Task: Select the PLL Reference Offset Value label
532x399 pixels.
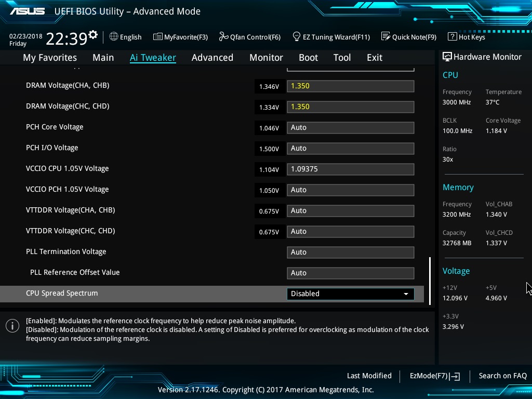Action: coord(75,272)
